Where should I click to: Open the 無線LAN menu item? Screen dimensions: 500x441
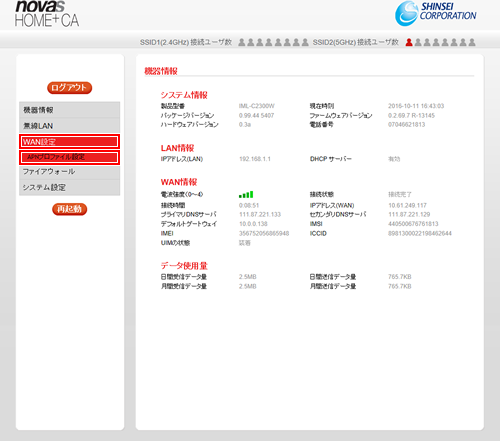(69, 126)
